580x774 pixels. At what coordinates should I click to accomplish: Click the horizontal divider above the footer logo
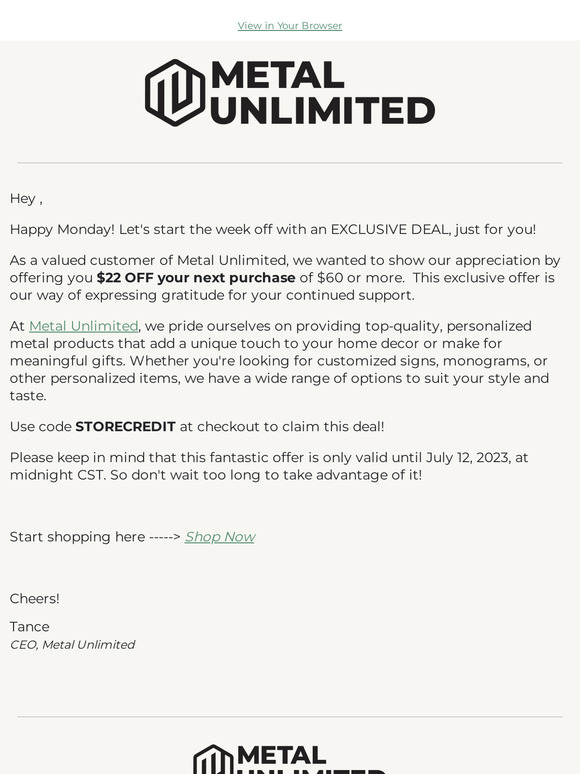click(290, 716)
